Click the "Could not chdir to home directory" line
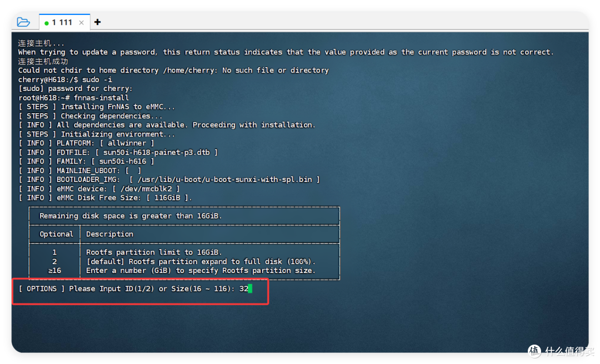This screenshot has height=364, width=600. tap(173, 70)
